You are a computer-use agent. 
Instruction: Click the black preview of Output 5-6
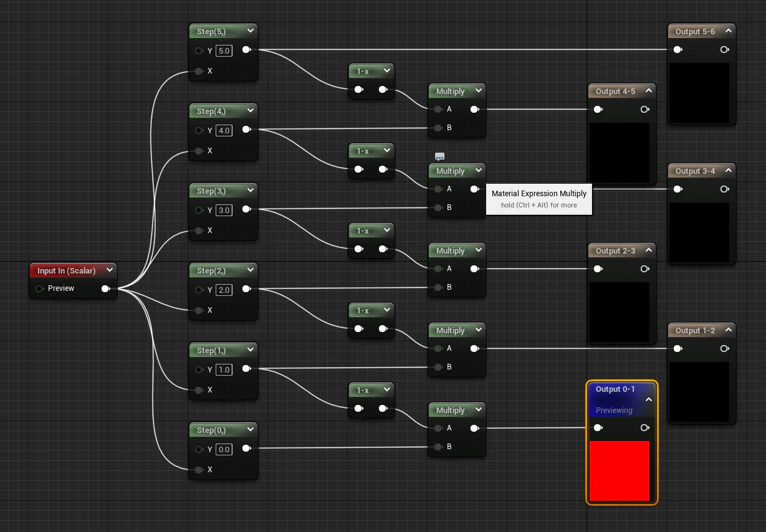(x=699, y=92)
